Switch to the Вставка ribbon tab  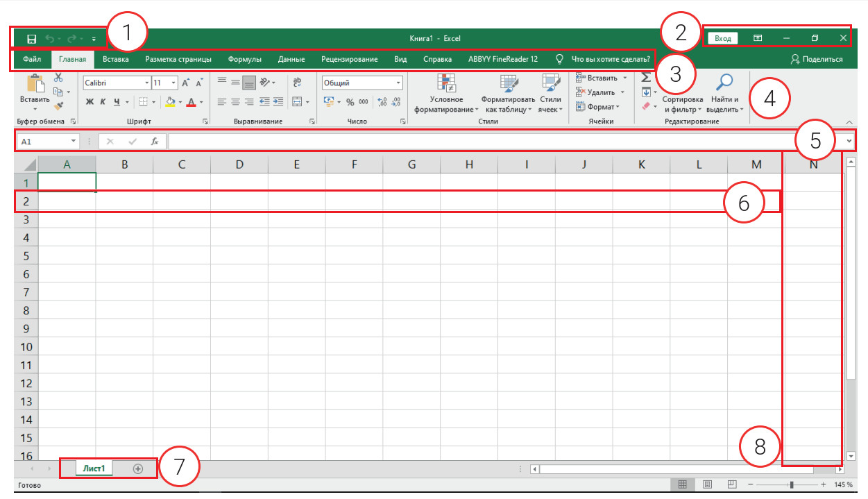tap(115, 59)
